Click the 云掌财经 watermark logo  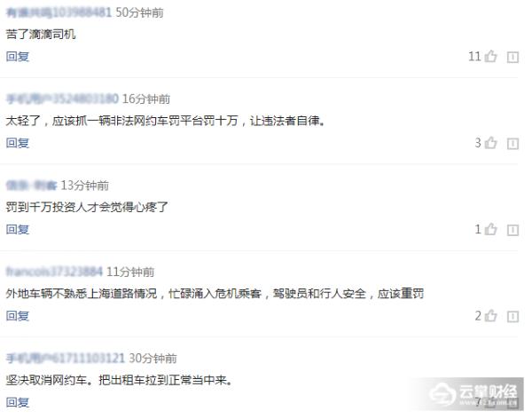(473, 394)
